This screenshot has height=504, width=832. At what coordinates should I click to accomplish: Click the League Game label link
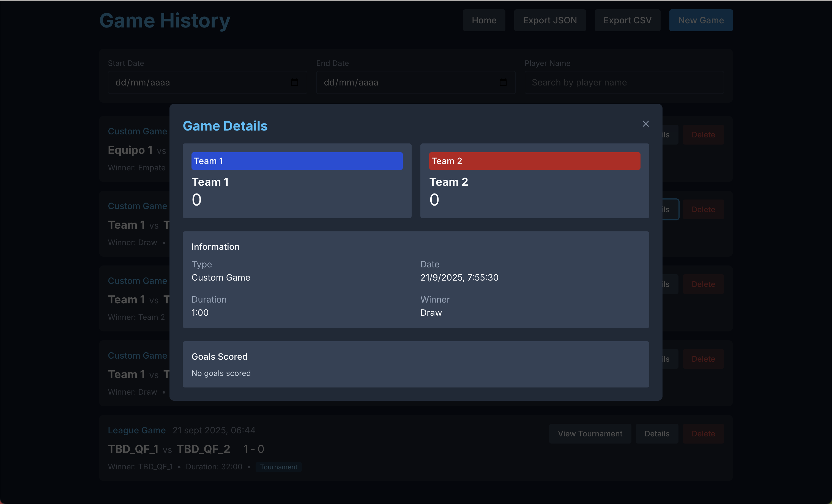point(136,430)
